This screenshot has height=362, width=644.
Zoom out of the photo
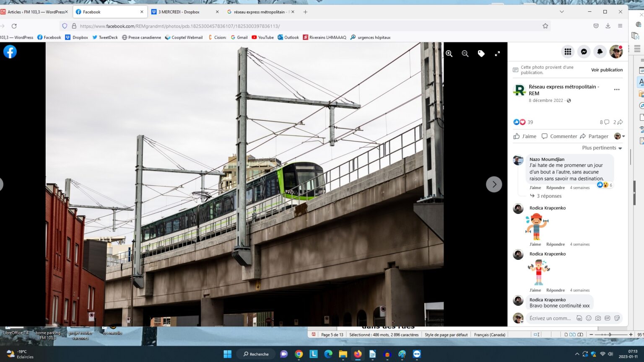point(465,54)
